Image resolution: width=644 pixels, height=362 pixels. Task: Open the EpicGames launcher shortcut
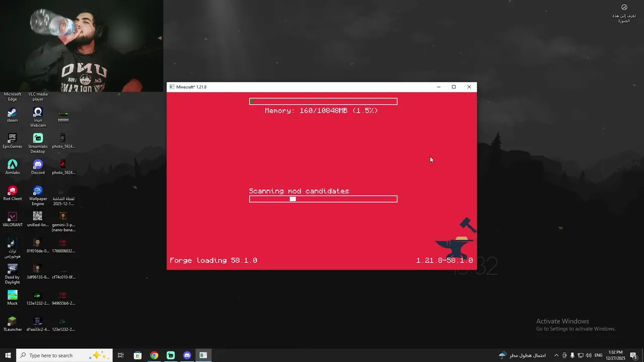point(12,141)
